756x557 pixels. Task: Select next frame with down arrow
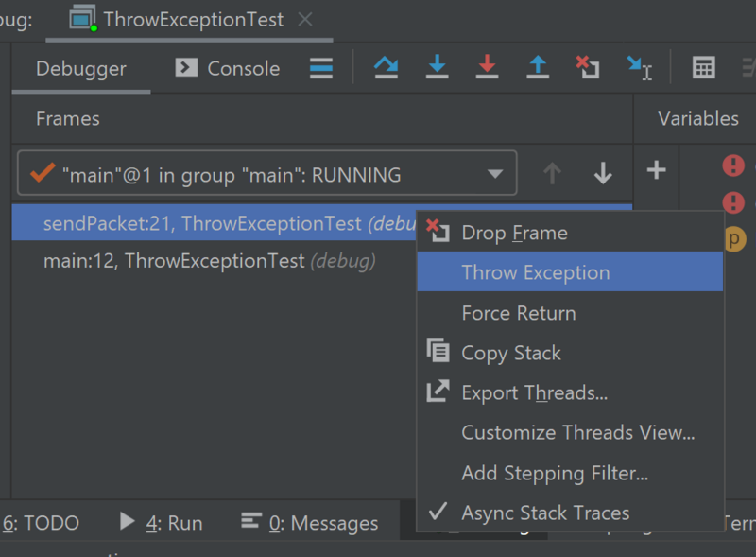tap(603, 173)
